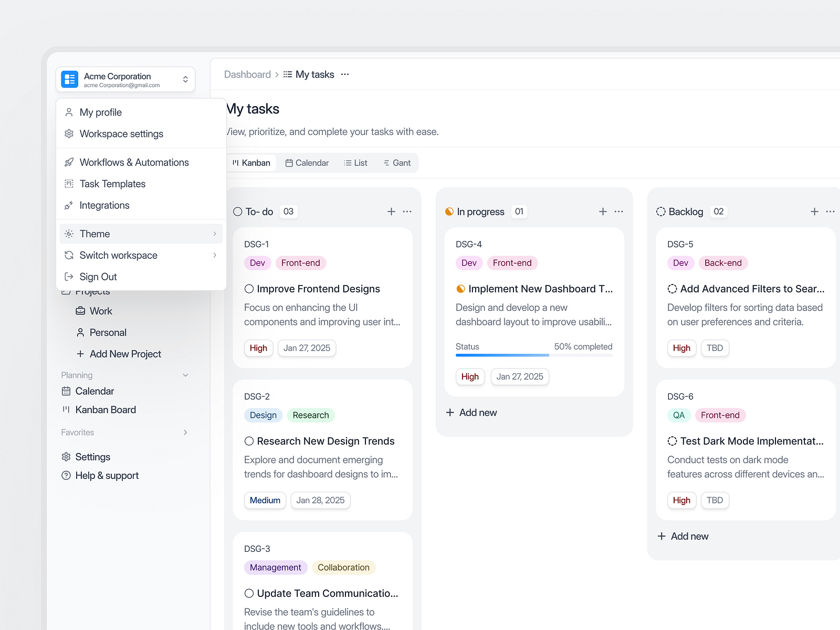Viewport: 840px width, 630px height.
Task: Click the plus icon on the Backlog column
Action: (813, 211)
